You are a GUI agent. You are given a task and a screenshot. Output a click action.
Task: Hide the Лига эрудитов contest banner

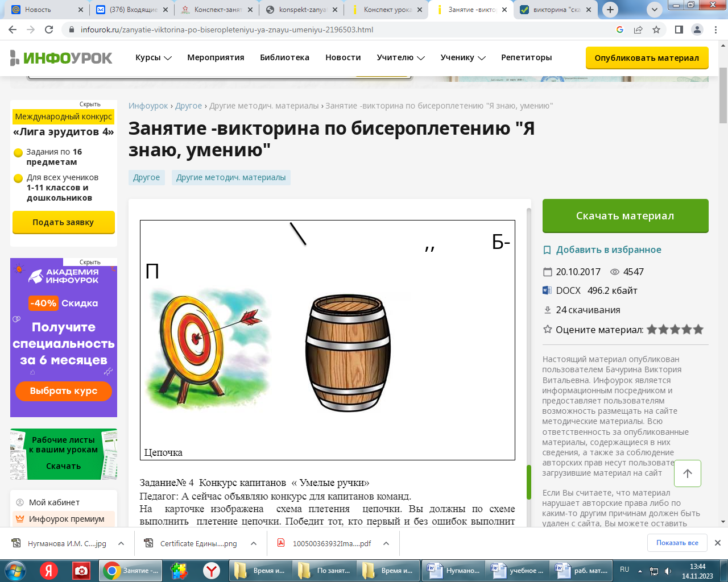click(x=90, y=104)
